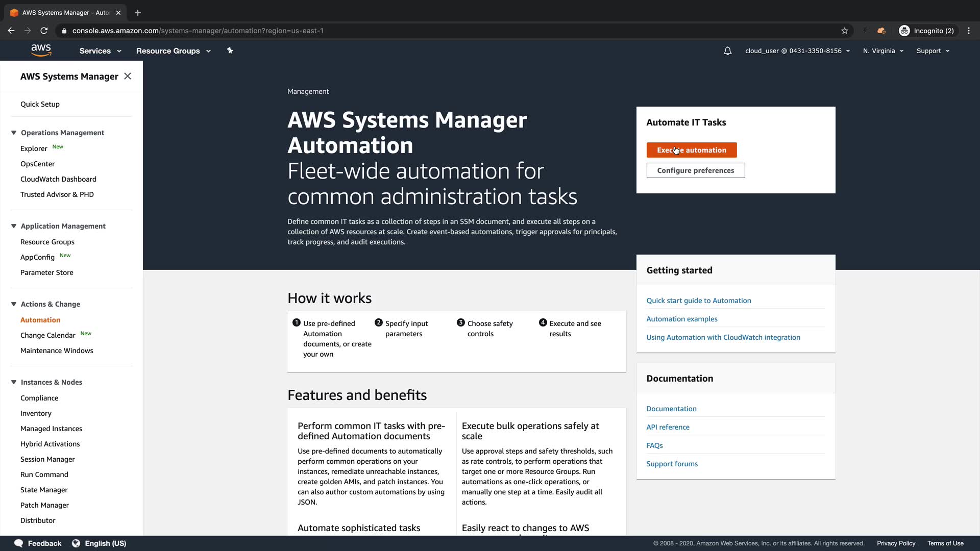Open Quick start guide to Automation link
This screenshot has width=980, height=551.
pyautogui.click(x=698, y=300)
